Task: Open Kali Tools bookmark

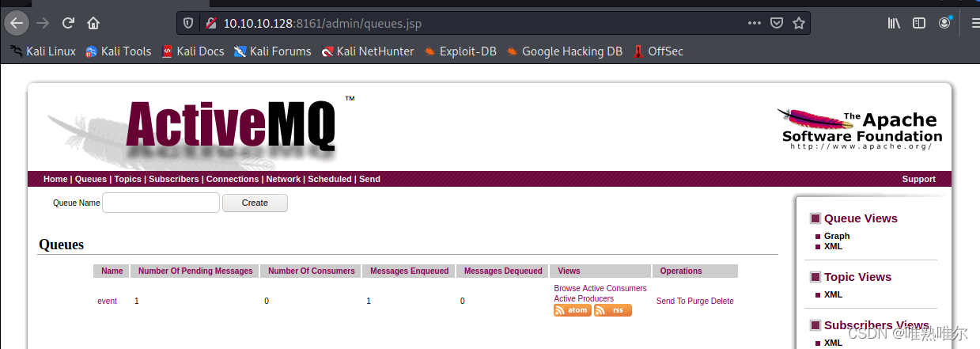Action: 118,51
